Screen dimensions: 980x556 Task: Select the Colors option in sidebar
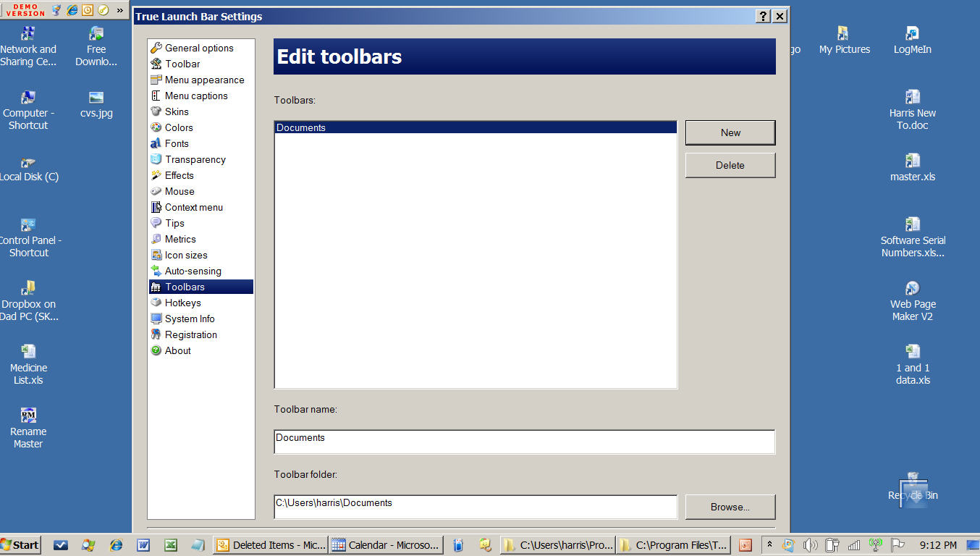click(x=178, y=127)
